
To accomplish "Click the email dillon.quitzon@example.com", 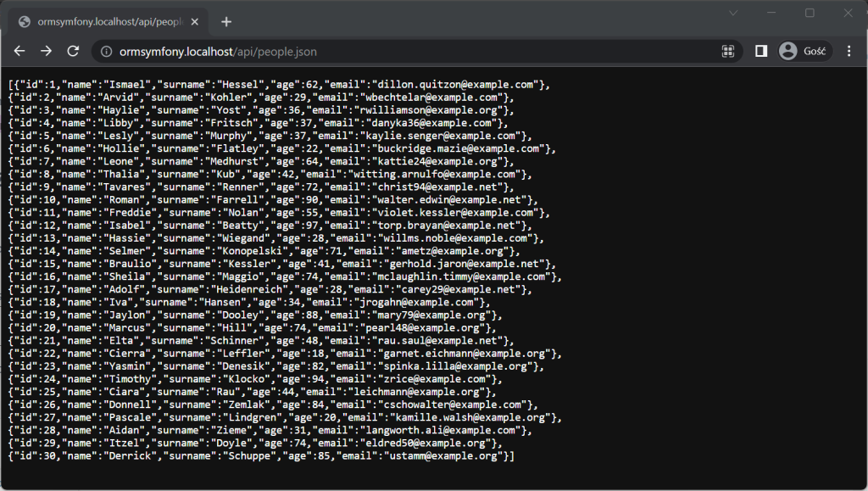I will [455, 85].
